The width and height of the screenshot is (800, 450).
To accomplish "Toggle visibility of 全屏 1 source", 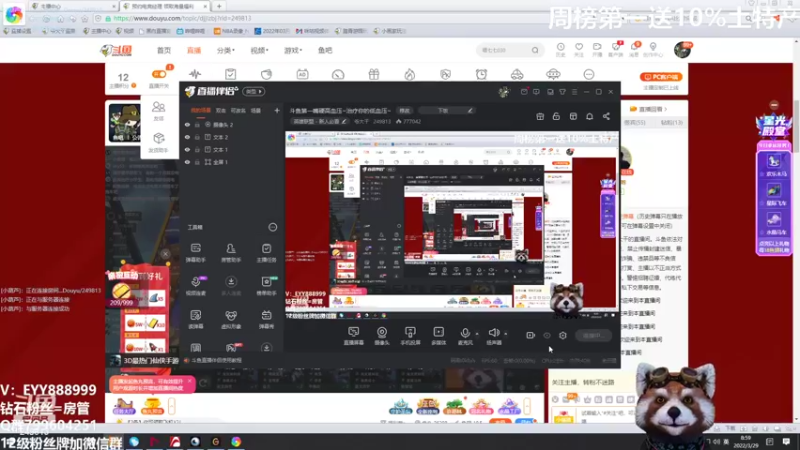I will pos(187,162).
